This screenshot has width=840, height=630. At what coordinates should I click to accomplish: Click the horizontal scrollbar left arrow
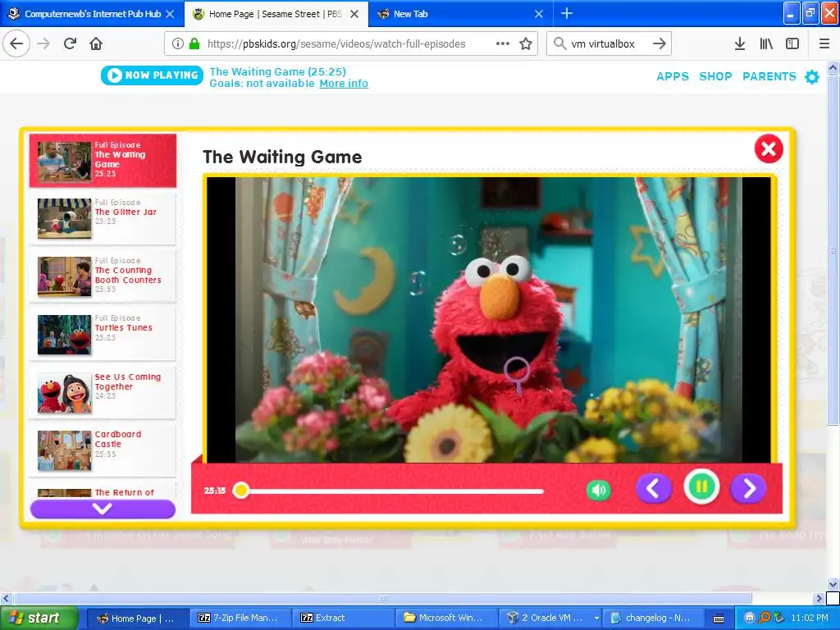click(6, 598)
